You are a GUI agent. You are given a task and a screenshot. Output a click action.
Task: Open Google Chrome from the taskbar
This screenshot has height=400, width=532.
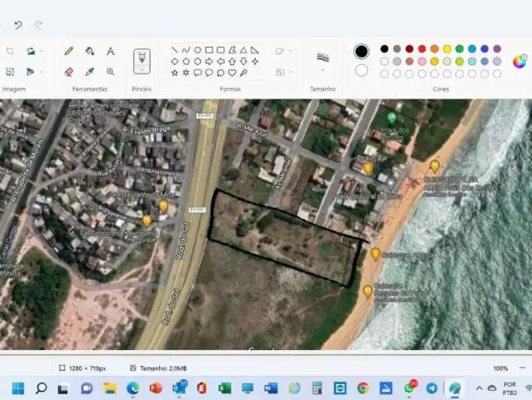363,388
